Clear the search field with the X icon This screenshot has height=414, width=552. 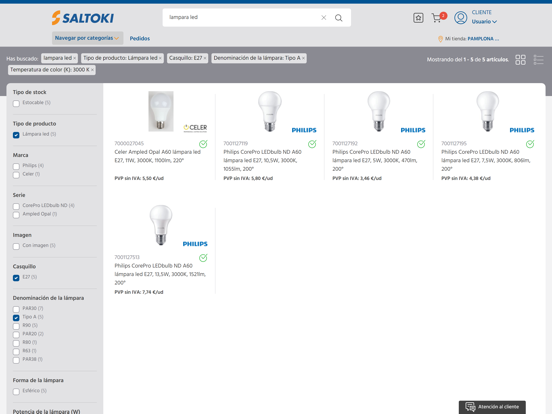point(324,18)
